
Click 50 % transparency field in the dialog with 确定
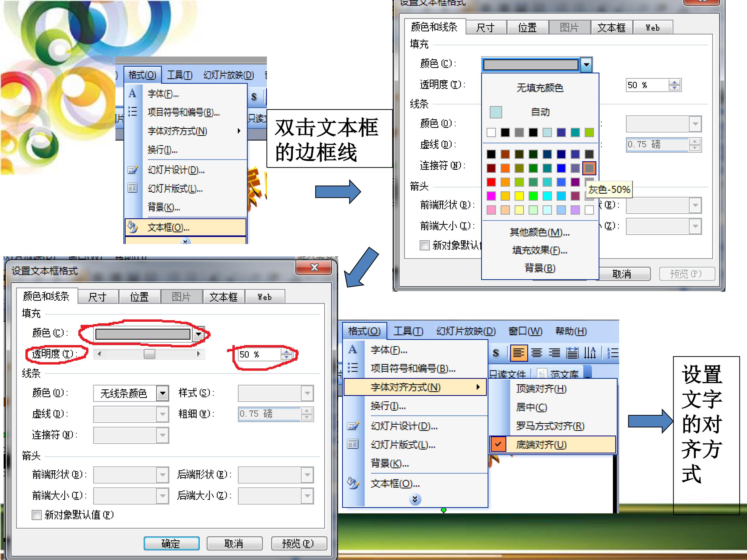click(259, 354)
